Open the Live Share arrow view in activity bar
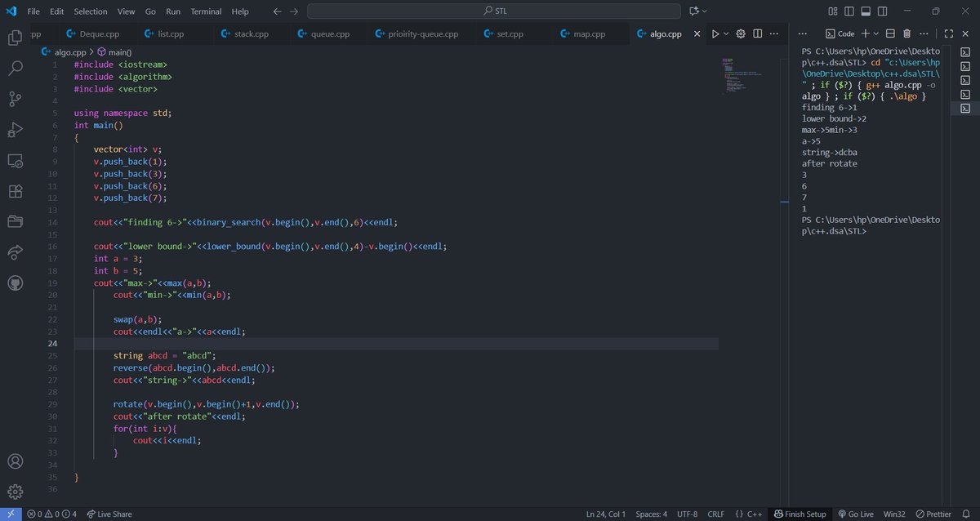The height and width of the screenshot is (521, 980). [15, 252]
